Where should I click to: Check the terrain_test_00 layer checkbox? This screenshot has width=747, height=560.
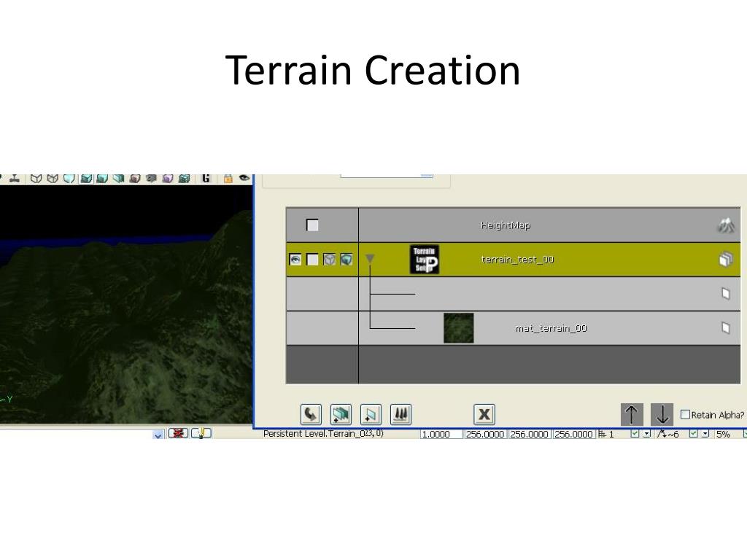(x=312, y=260)
